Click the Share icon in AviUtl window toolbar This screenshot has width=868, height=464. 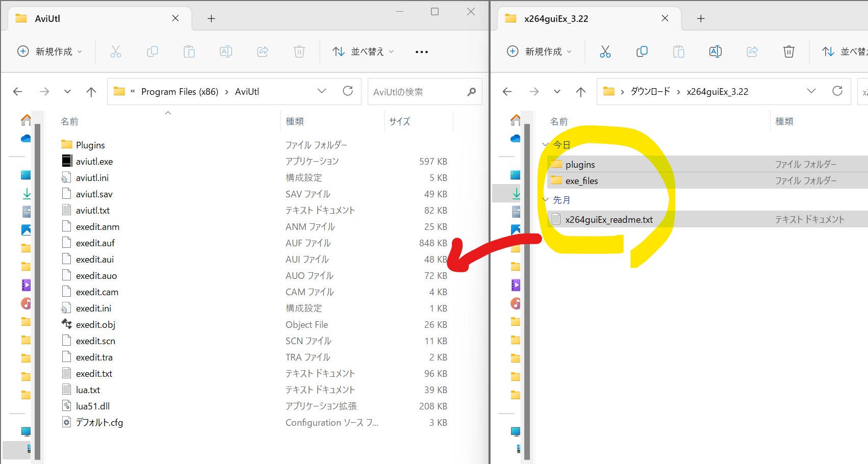263,51
